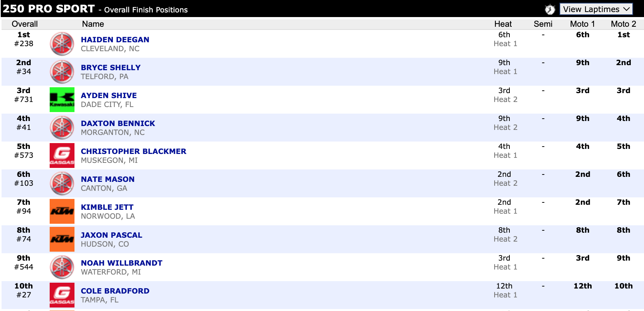
Task: Click the Kimble Jett name link
Action: [x=107, y=207]
